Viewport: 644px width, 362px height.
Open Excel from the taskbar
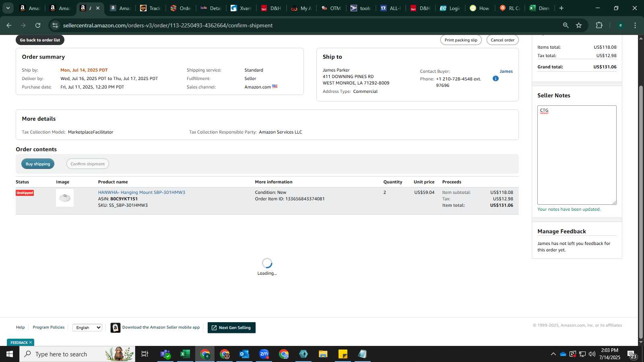point(185,354)
